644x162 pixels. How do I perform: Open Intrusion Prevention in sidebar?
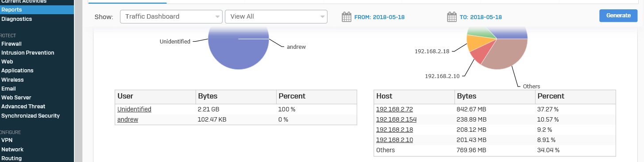pos(28,53)
